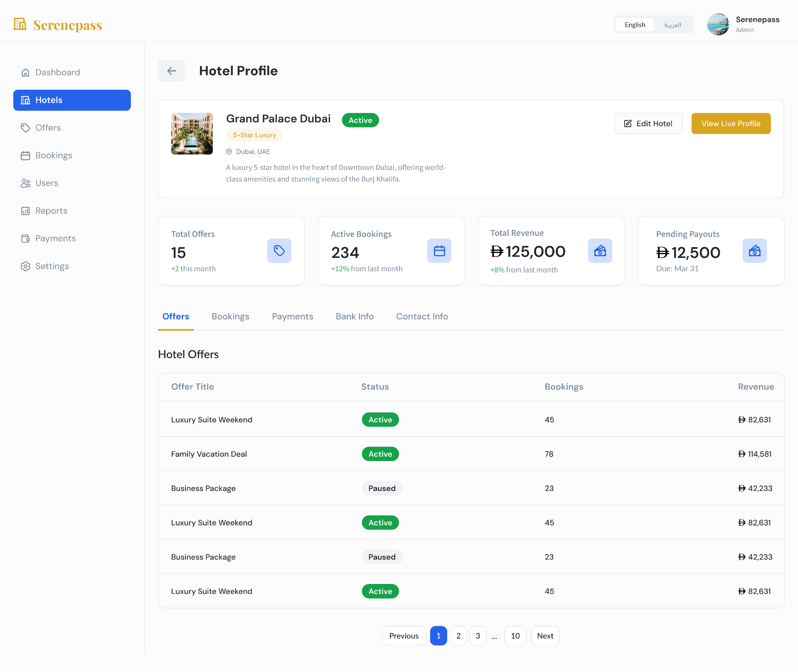Open View Live Profile
The height and width of the screenshot is (672, 798).
(731, 124)
